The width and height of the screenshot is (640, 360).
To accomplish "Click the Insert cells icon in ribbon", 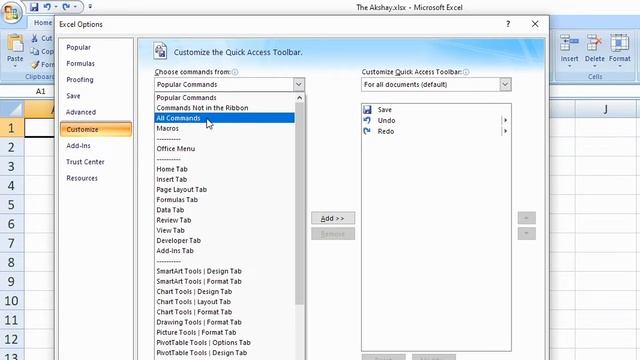I will (x=569, y=43).
